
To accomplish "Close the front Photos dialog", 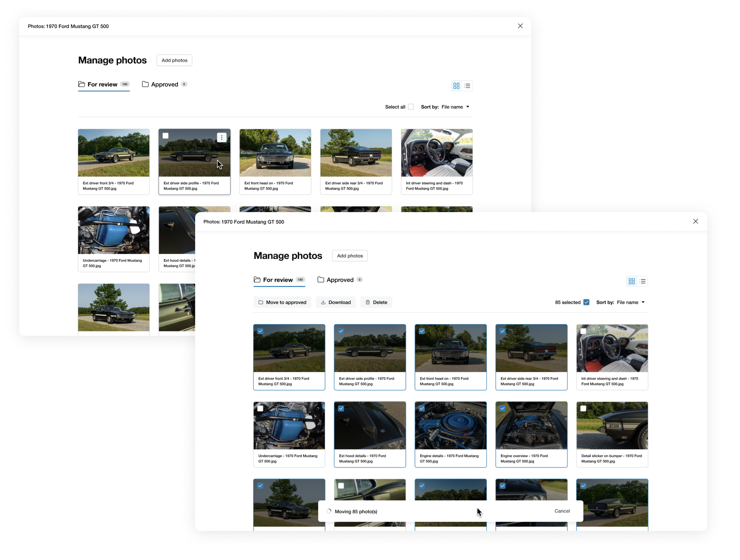I will pyautogui.click(x=696, y=221).
